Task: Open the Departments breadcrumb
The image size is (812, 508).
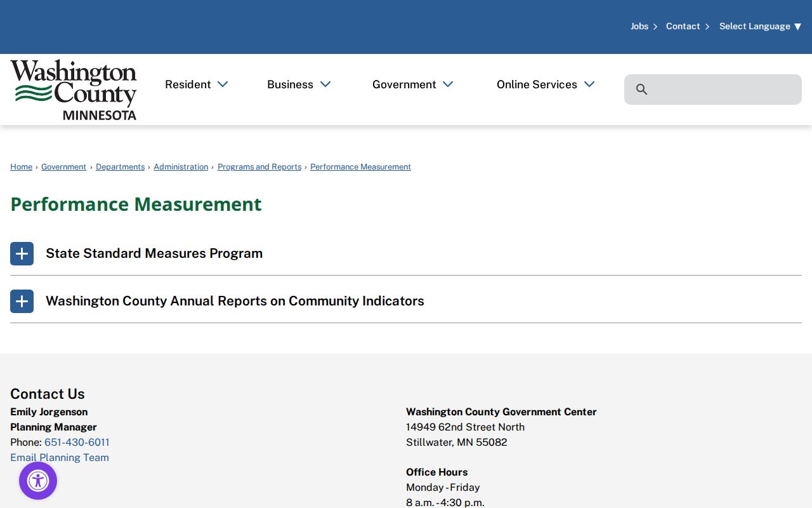Action: tap(120, 167)
